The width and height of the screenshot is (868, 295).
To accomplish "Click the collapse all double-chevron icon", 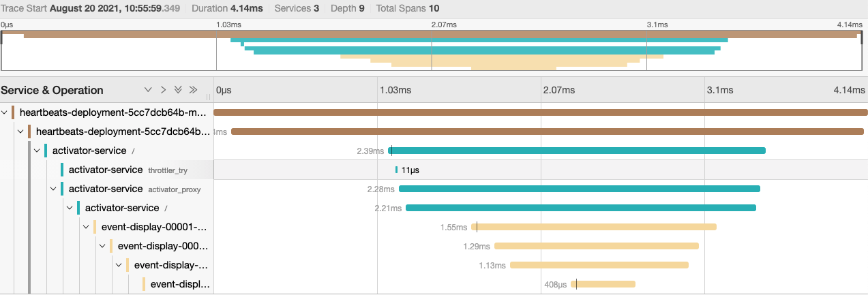I will (x=193, y=90).
